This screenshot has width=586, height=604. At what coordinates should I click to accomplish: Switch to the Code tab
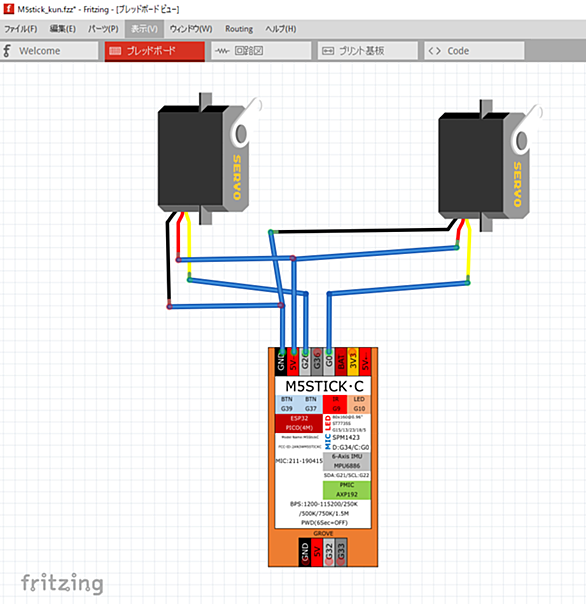coord(474,51)
